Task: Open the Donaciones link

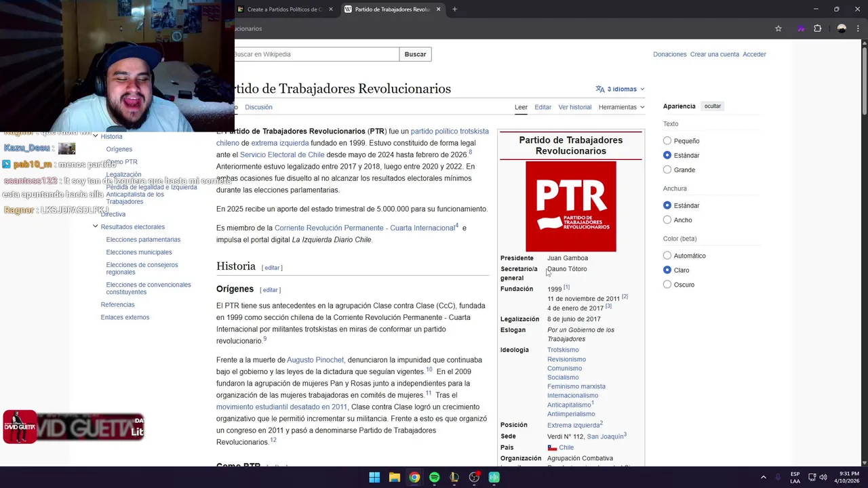Action: 670,54
